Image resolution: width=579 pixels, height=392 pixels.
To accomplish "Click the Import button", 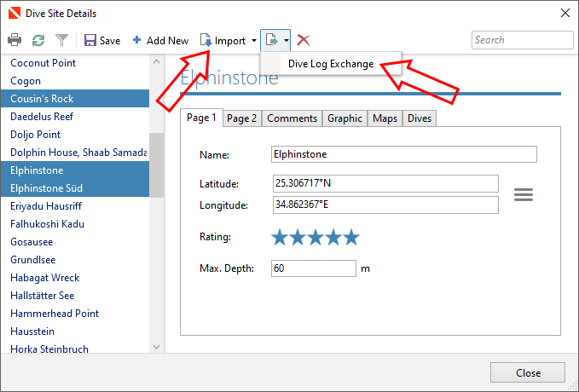I will pyautogui.click(x=223, y=40).
